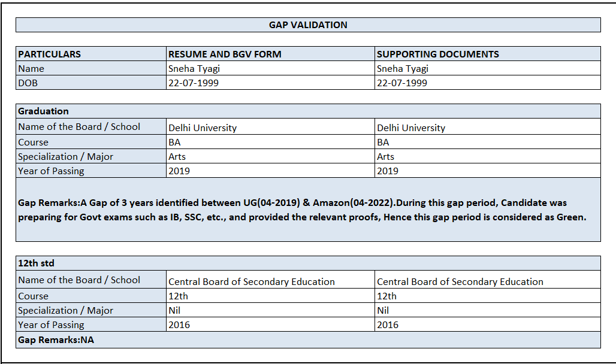Image resolution: width=616 pixels, height=364 pixels.
Task: Click the 12th std section header
Action: click(x=308, y=263)
